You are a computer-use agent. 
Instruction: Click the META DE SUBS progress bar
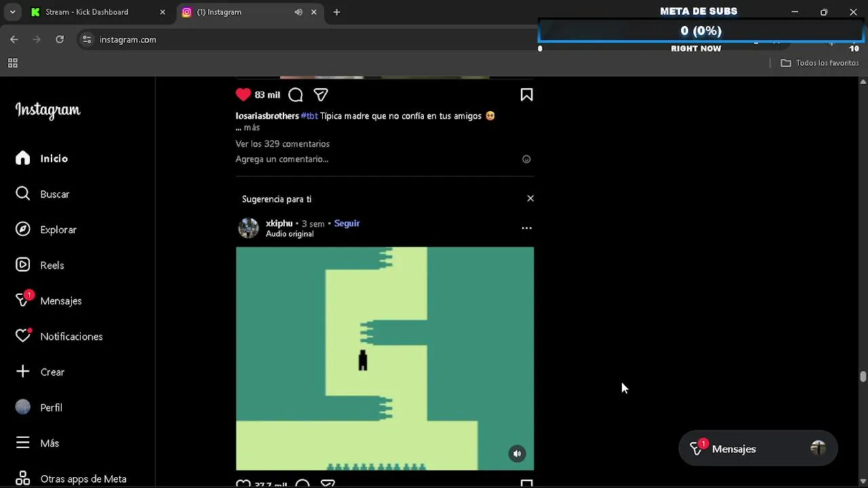701,30
